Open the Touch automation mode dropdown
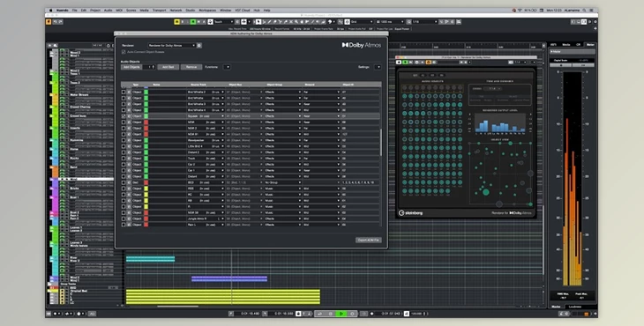The width and height of the screenshot is (644, 326). tap(224, 22)
